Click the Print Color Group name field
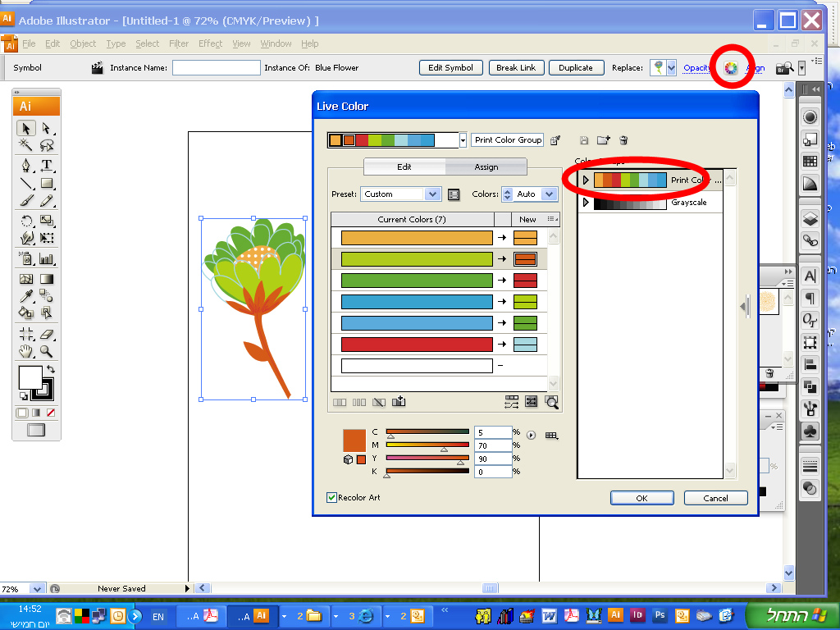 508,139
